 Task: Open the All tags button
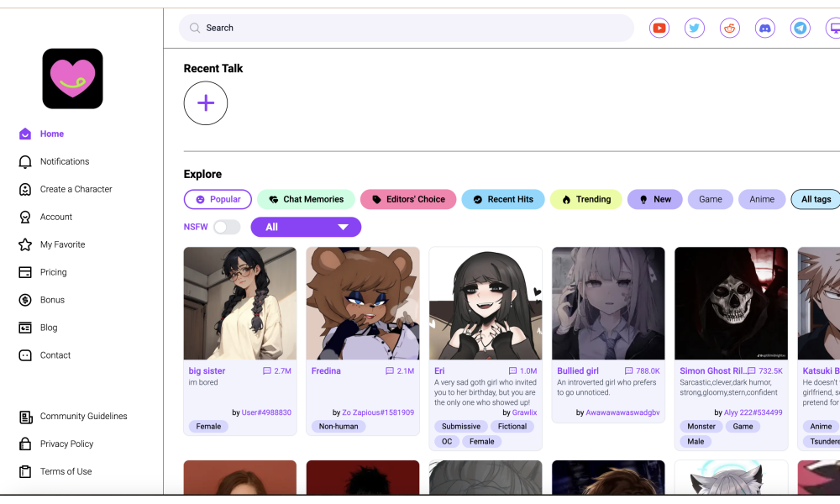click(x=816, y=199)
